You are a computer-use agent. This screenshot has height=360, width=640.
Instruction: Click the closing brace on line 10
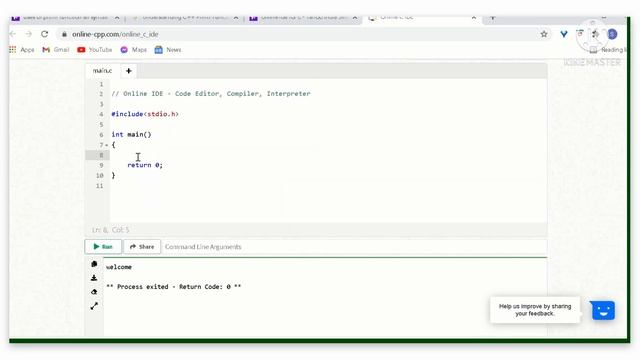(x=113, y=176)
